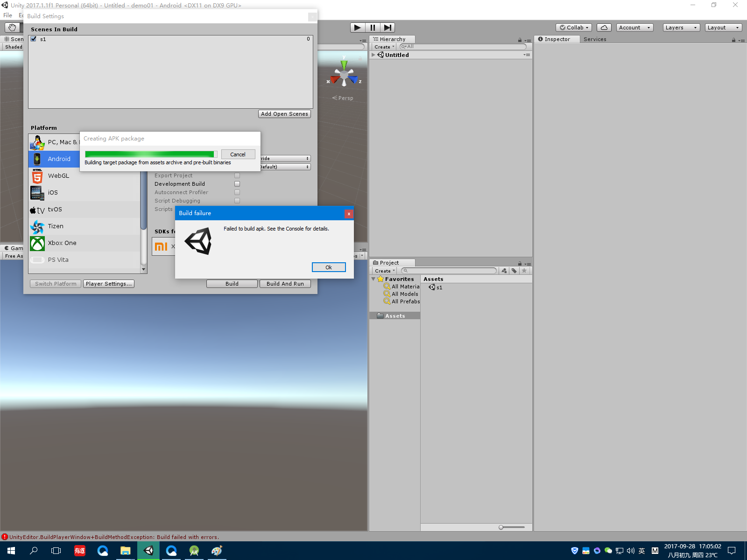The image size is (747, 560).
Task: Toggle Autoconnect Profiler checkbox
Action: click(237, 192)
